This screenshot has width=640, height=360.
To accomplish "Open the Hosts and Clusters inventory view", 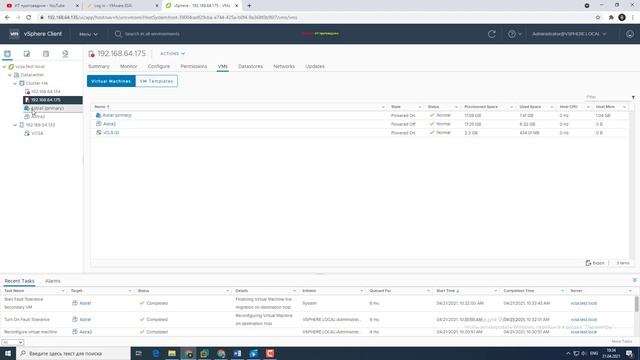I will click(x=7, y=54).
